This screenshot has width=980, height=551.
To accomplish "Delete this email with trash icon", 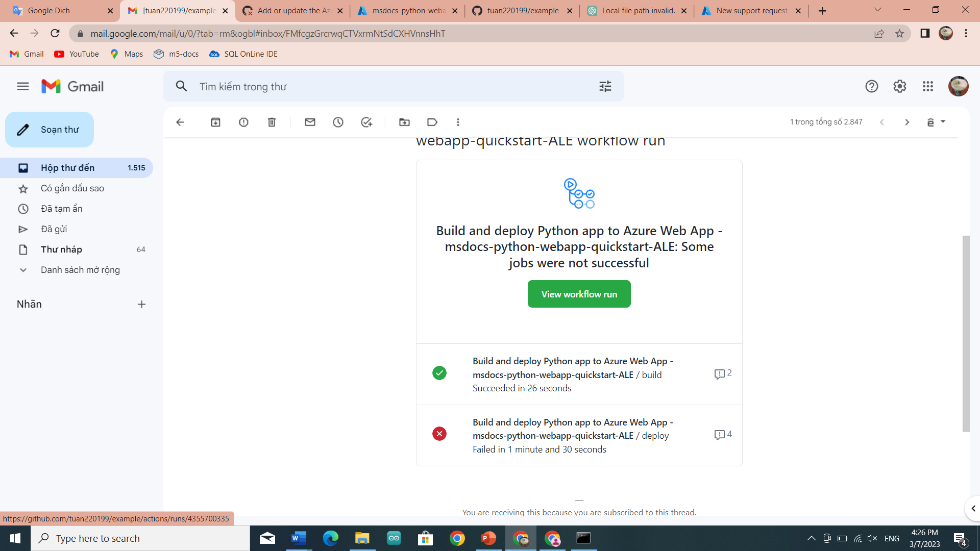I will 272,122.
